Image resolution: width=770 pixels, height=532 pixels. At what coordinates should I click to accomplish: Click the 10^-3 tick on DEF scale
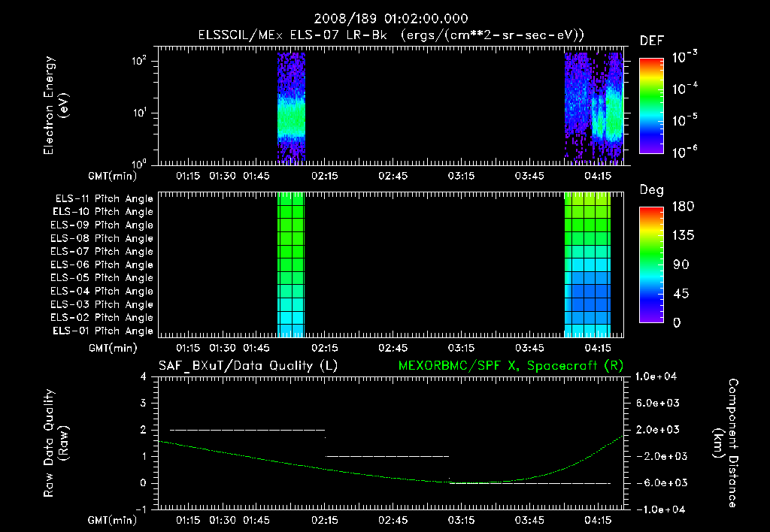pyautogui.click(x=684, y=56)
